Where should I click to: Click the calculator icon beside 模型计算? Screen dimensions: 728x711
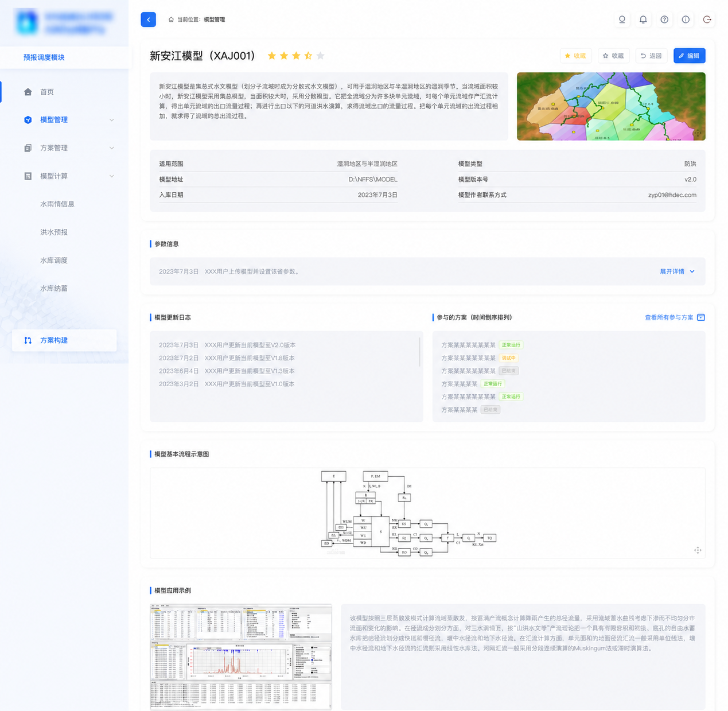28,176
